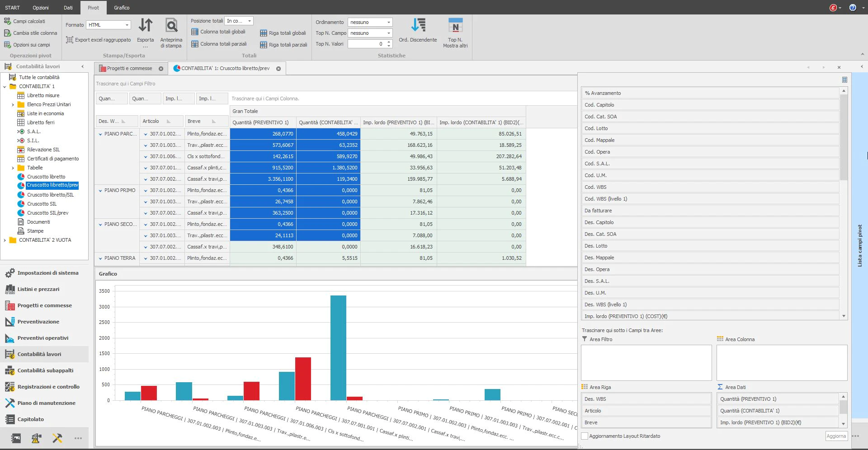Open the help question mark icon

tap(853, 8)
